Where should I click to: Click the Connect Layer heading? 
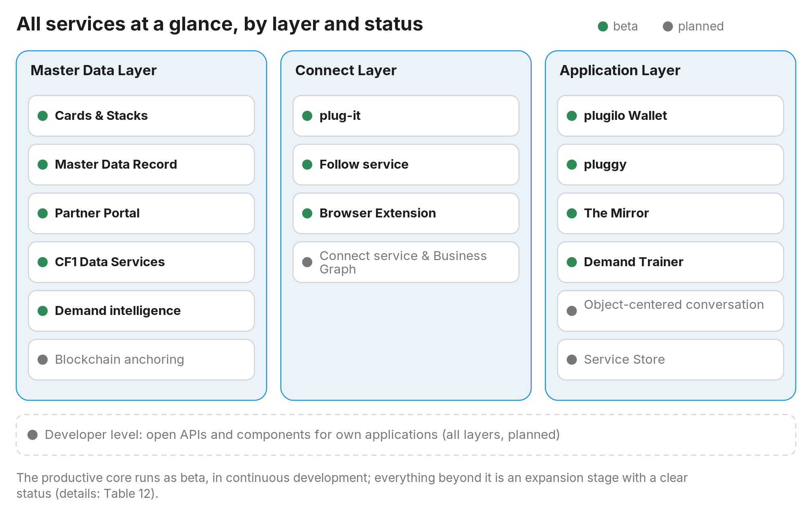pos(346,71)
